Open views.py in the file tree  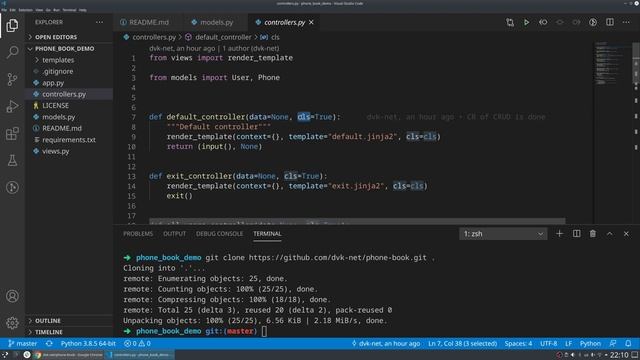[56, 151]
